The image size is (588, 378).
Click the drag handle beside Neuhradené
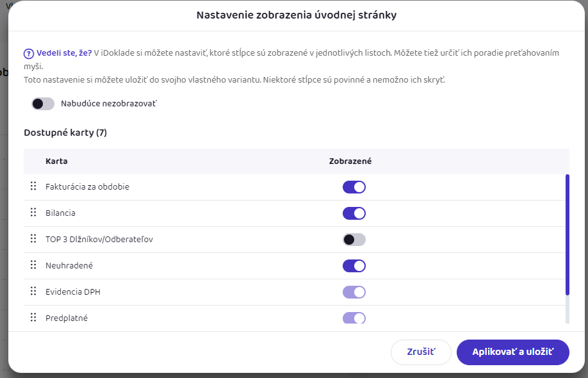pos(33,265)
